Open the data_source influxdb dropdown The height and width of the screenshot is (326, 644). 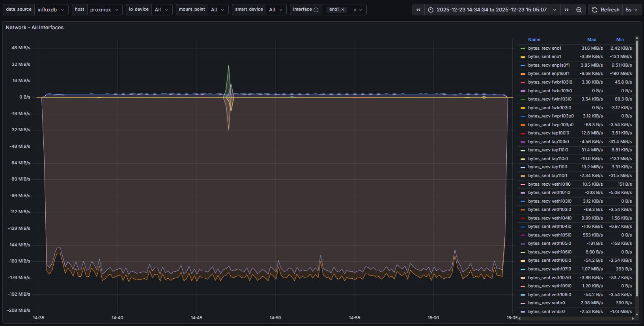[51, 10]
